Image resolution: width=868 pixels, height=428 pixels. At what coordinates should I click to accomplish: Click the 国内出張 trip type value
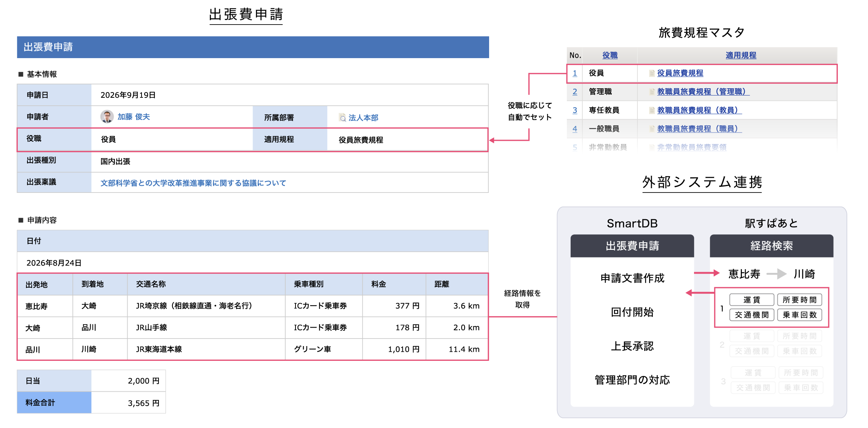click(x=115, y=162)
